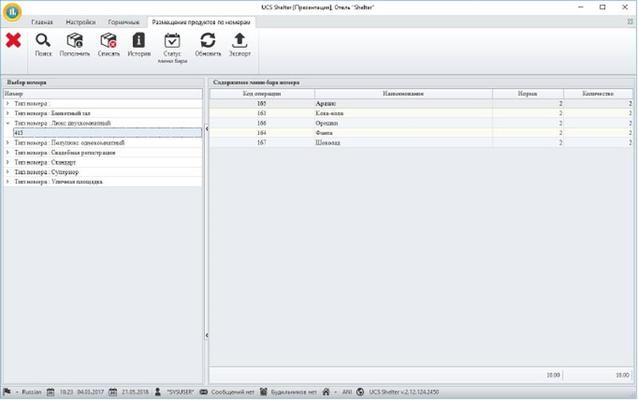Open the Настройки tab
This screenshot has width=638, height=400.
(x=79, y=21)
